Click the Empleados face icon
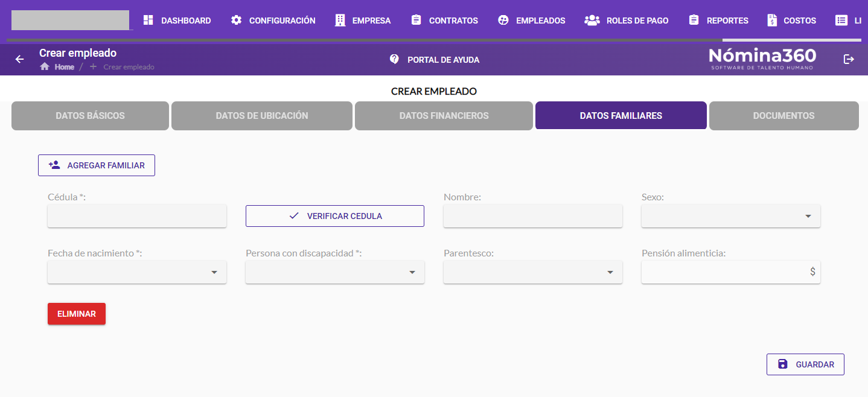The width and height of the screenshot is (868, 397). point(503,20)
